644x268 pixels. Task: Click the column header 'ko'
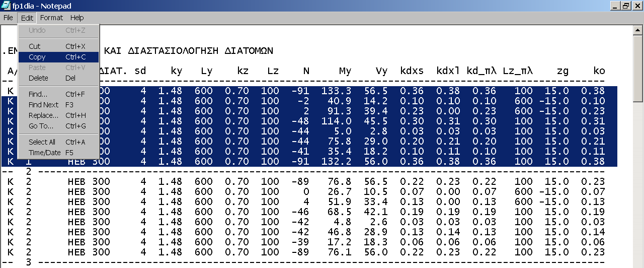[599, 71]
